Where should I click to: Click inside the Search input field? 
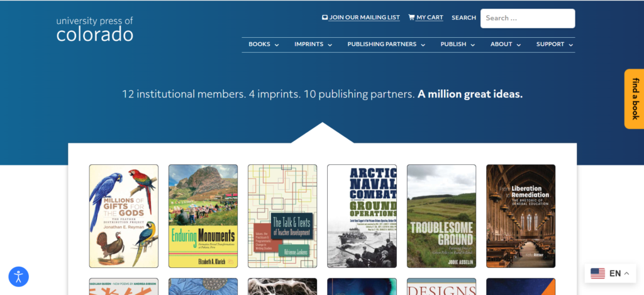click(527, 18)
